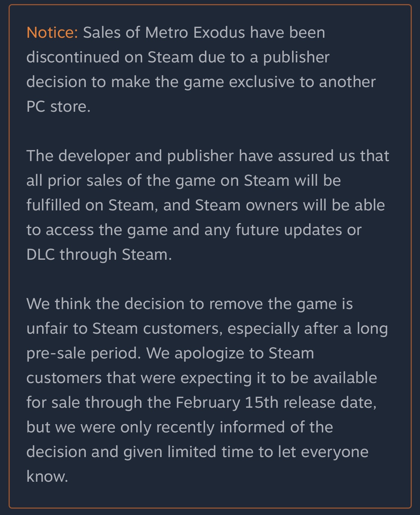
Task: Click the word "discontinued" in the notice
Action: 73,58
